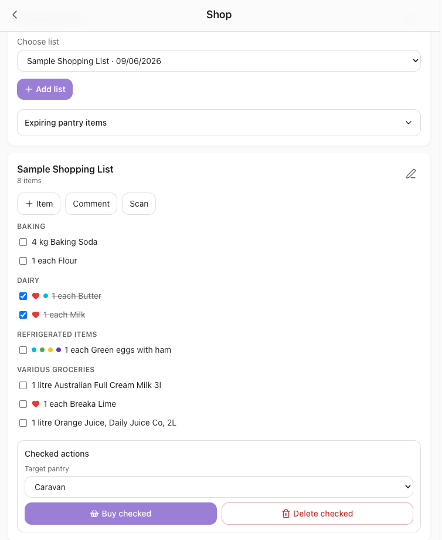The height and width of the screenshot is (540, 442).
Task: Click the red heart icon beside Butter
Action: click(x=35, y=296)
